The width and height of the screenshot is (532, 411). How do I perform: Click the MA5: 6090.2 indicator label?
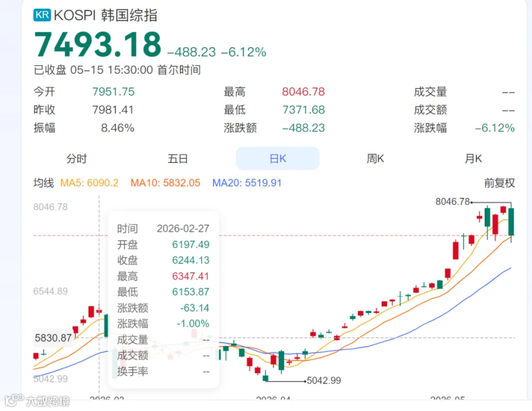[x=89, y=183]
